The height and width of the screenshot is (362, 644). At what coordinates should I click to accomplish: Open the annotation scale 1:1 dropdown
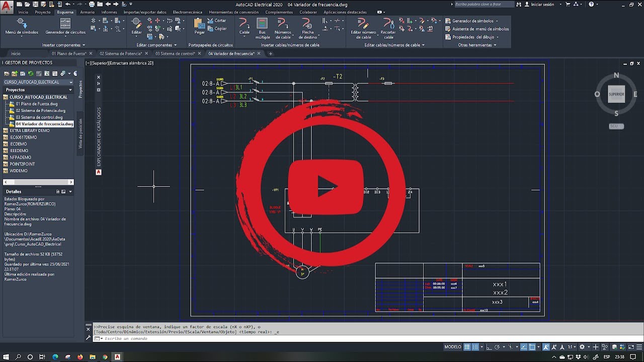click(573, 347)
